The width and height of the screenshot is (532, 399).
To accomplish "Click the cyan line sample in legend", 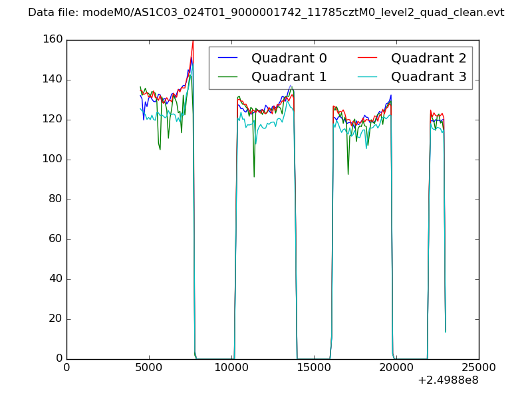I will (x=368, y=77).
